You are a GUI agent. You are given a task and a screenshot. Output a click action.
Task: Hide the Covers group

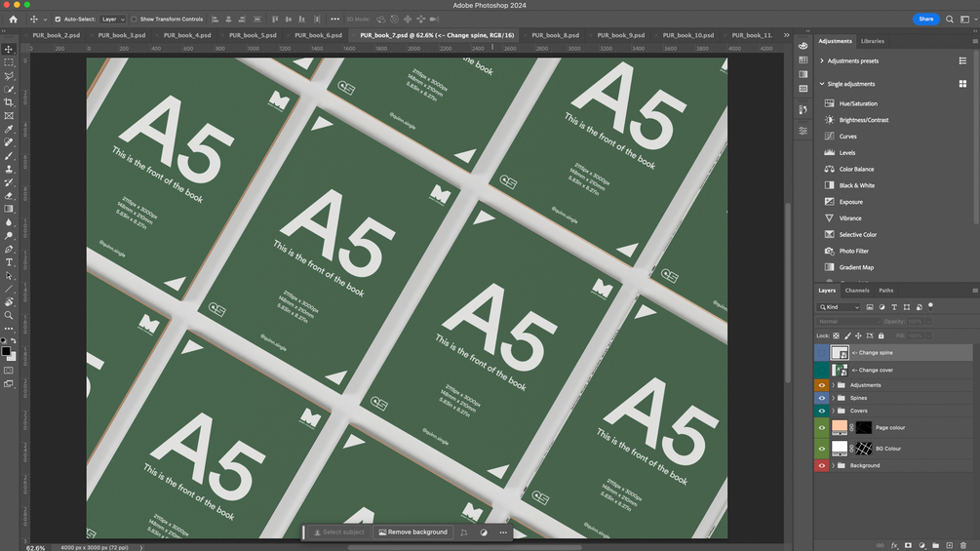pyautogui.click(x=821, y=412)
